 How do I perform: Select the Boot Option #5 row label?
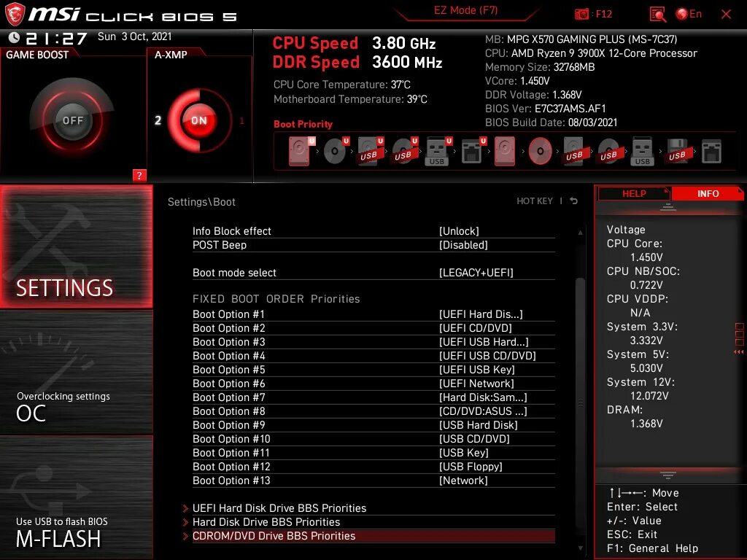pyautogui.click(x=228, y=370)
